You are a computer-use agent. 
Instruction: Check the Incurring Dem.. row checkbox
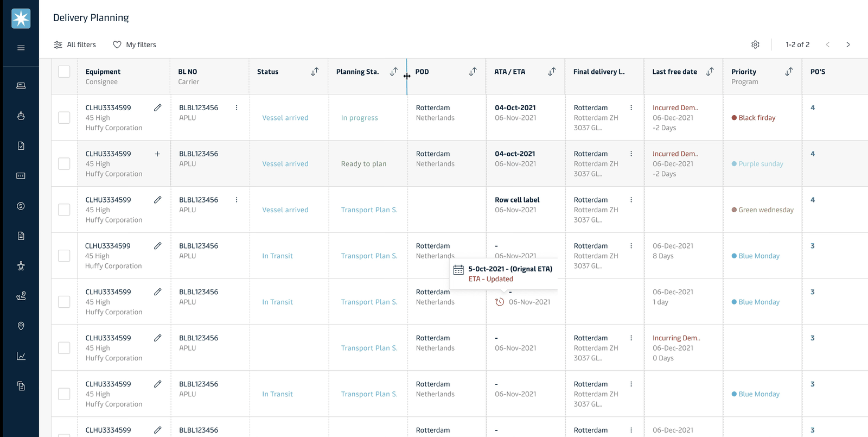tap(64, 348)
